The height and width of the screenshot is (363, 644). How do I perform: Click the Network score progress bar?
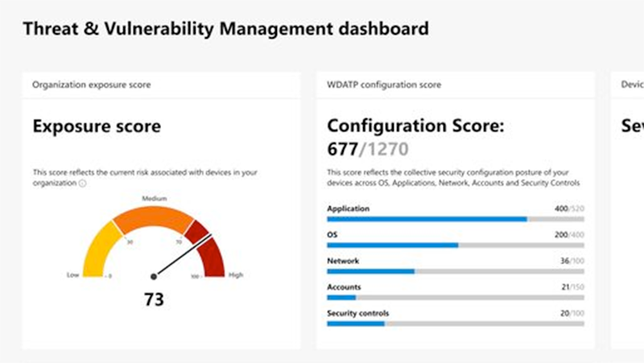click(x=456, y=271)
